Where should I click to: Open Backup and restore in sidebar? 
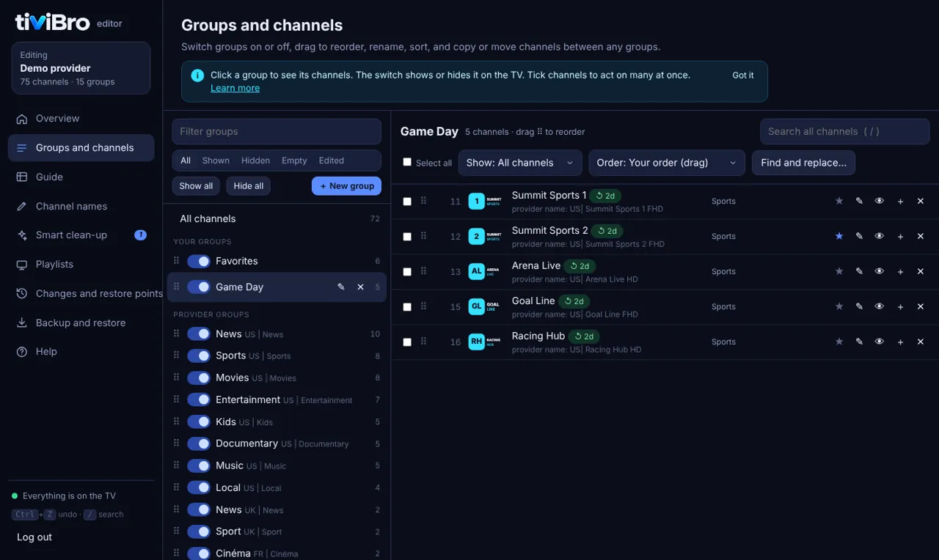[81, 323]
